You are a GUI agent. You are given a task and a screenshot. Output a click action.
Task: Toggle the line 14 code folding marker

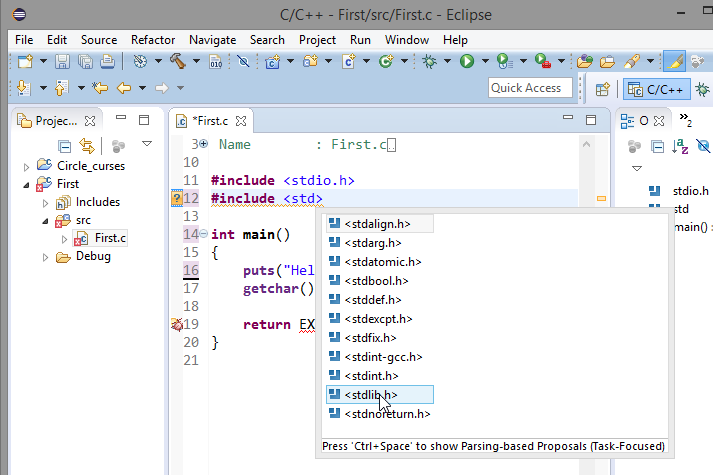pyautogui.click(x=204, y=234)
